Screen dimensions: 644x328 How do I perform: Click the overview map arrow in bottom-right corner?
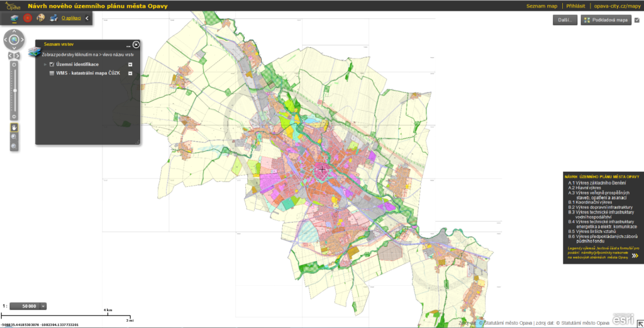coord(640,324)
